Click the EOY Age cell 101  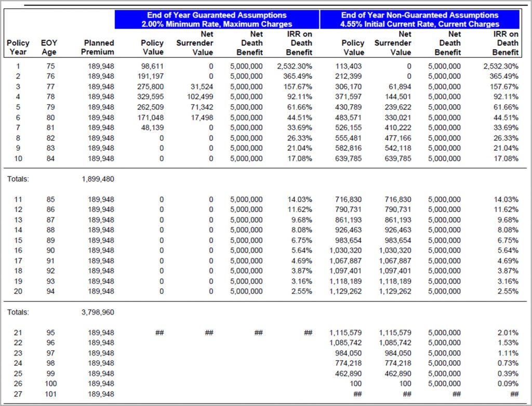tap(50, 394)
